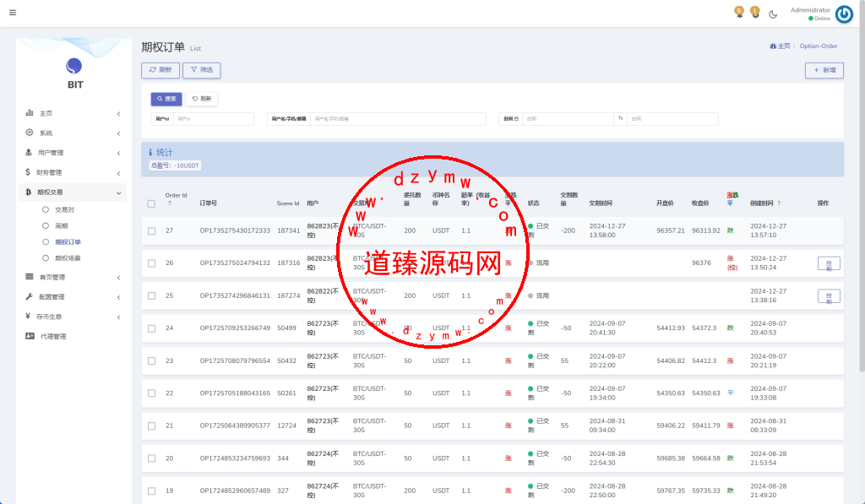Open the 期权订单 submenu item
The width and height of the screenshot is (865, 504).
click(68, 241)
